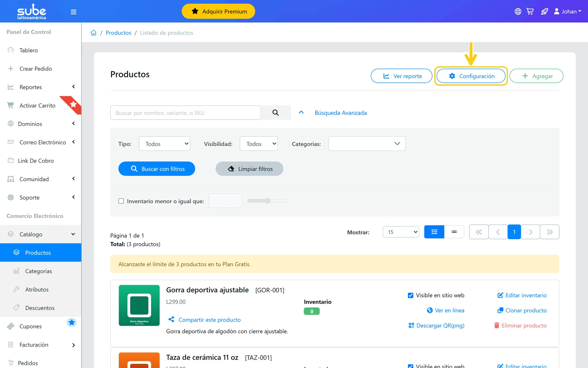The image size is (588, 368).
Task: Click the Agregar product button
Action: coord(537,76)
